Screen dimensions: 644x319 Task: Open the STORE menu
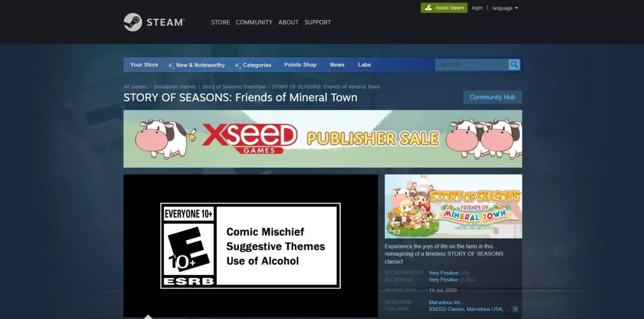221,22
